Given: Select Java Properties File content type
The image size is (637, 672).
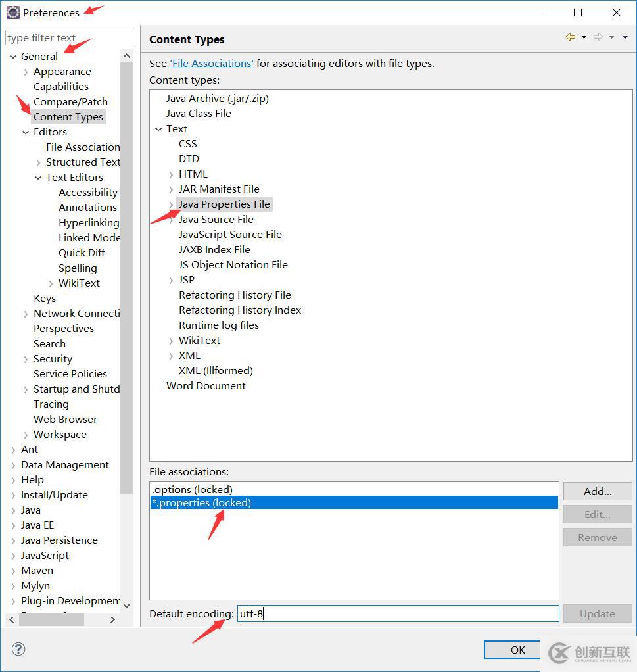Looking at the screenshot, I should point(224,204).
